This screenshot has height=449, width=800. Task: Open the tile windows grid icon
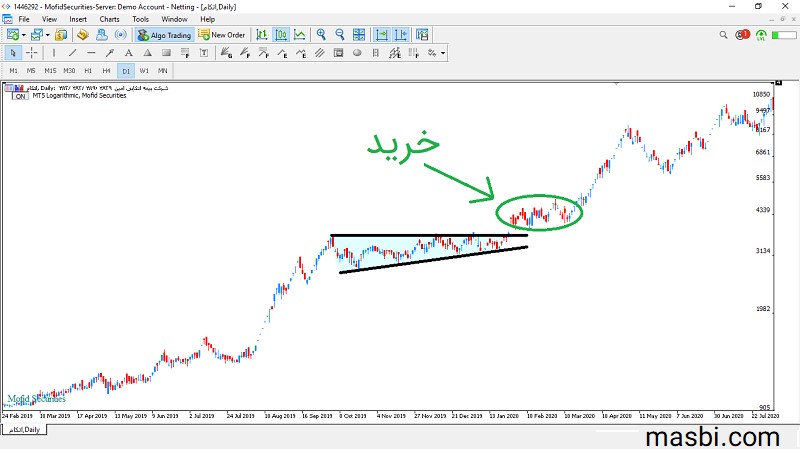pos(359,35)
